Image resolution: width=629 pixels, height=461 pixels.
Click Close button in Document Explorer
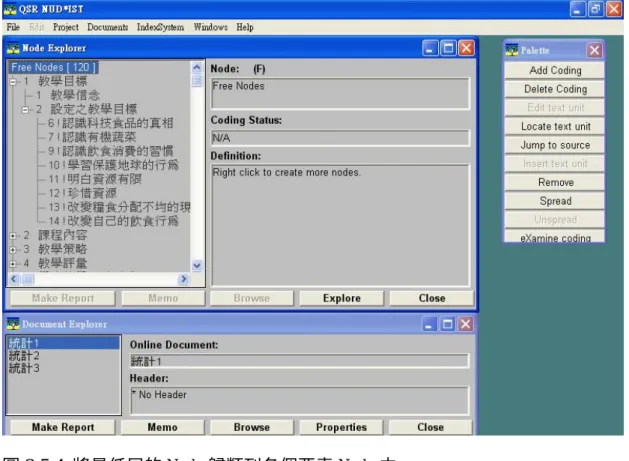430,427
